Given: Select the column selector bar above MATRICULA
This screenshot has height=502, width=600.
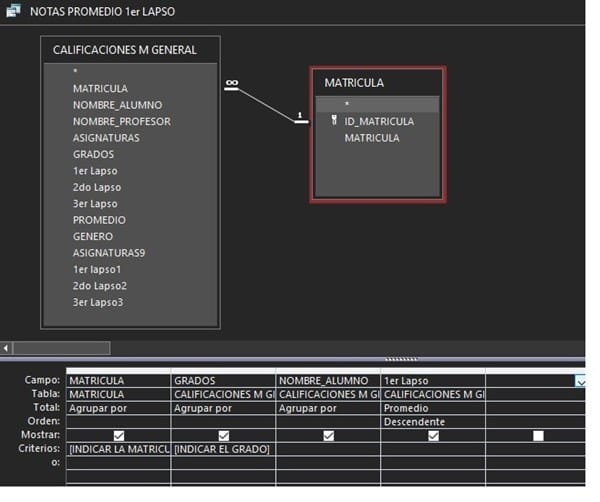Looking at the screenshot, I should [x=118, y=371].
